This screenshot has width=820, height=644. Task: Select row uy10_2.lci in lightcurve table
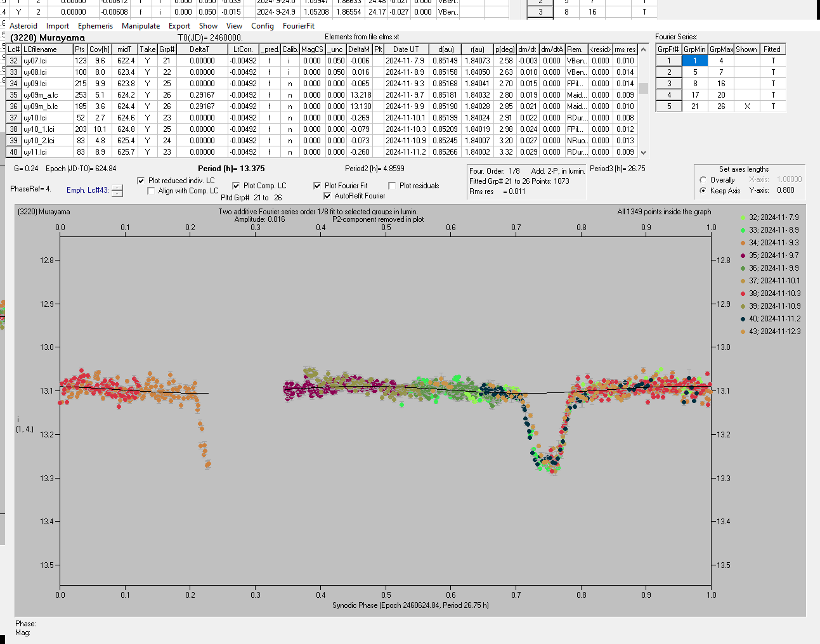point(322,141)
